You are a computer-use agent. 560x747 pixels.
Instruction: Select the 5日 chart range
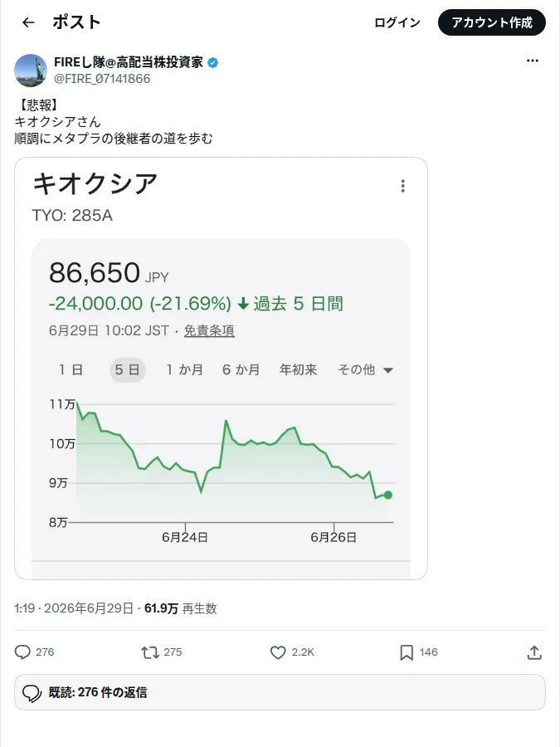(128, 369)
